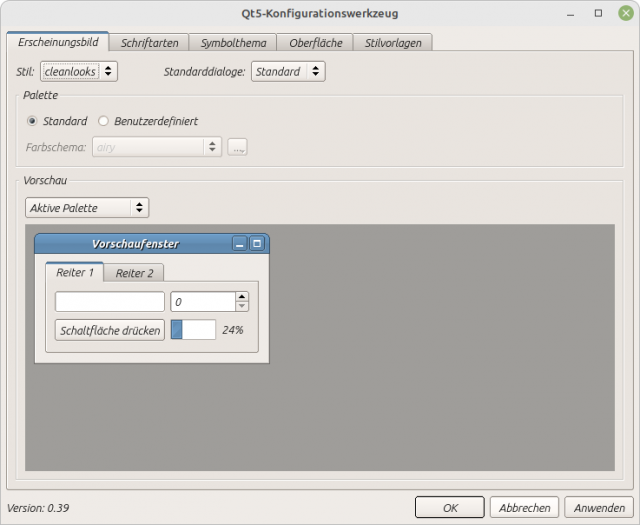Open the Symbolthema tab

[x=233, y=43]
